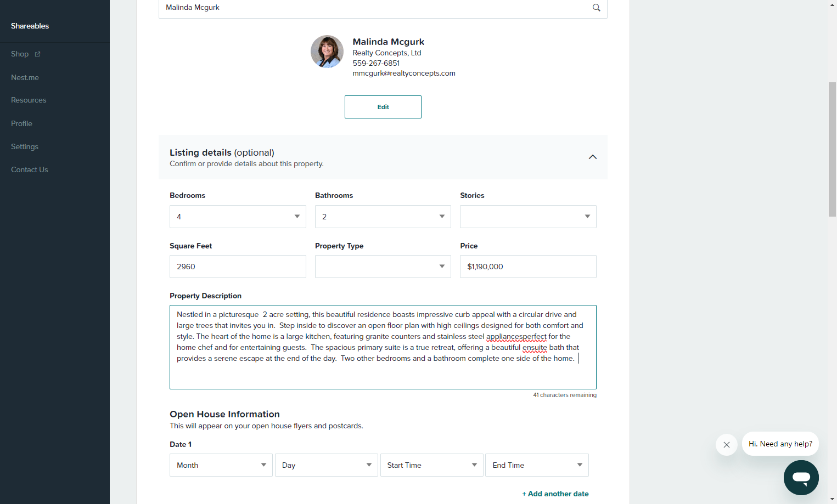
Task: Click the '41 characters remaining' counter
Action: pyautogui.click(x=565, y=395)
